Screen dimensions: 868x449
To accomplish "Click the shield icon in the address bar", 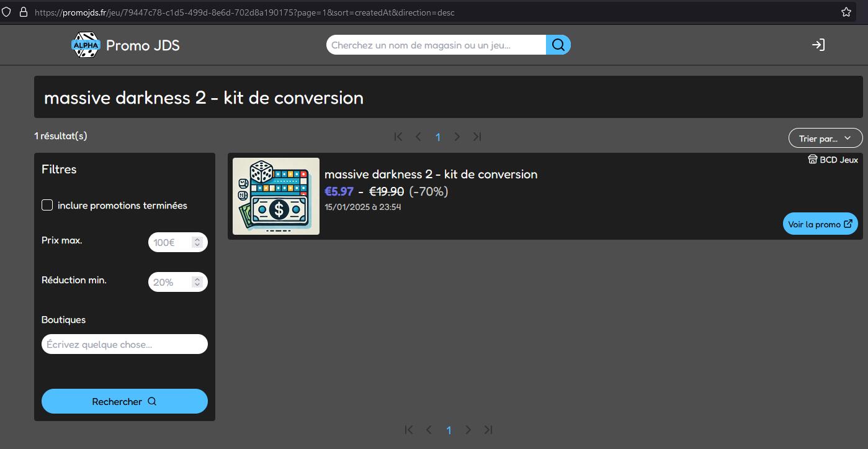I will pos(7,12).
